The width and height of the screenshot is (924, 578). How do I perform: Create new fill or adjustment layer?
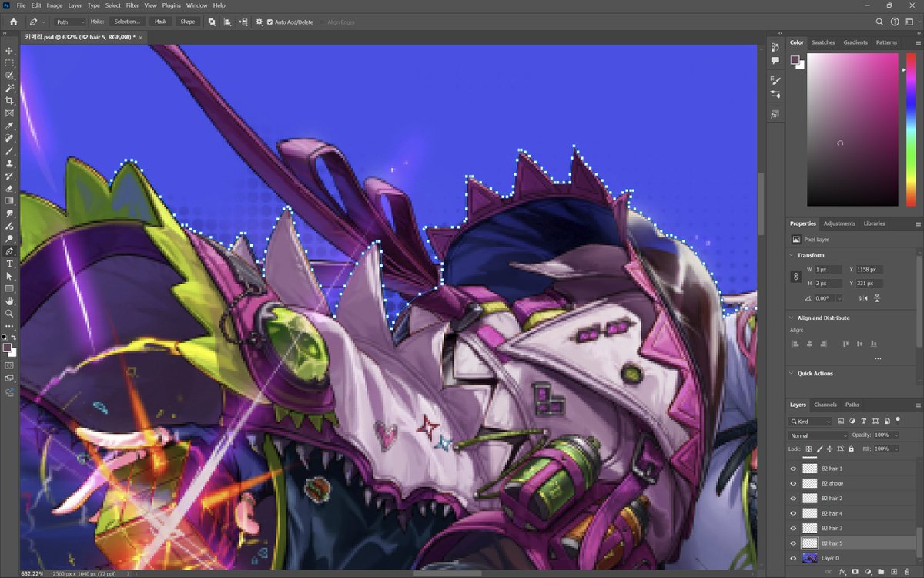pos(868,571)
